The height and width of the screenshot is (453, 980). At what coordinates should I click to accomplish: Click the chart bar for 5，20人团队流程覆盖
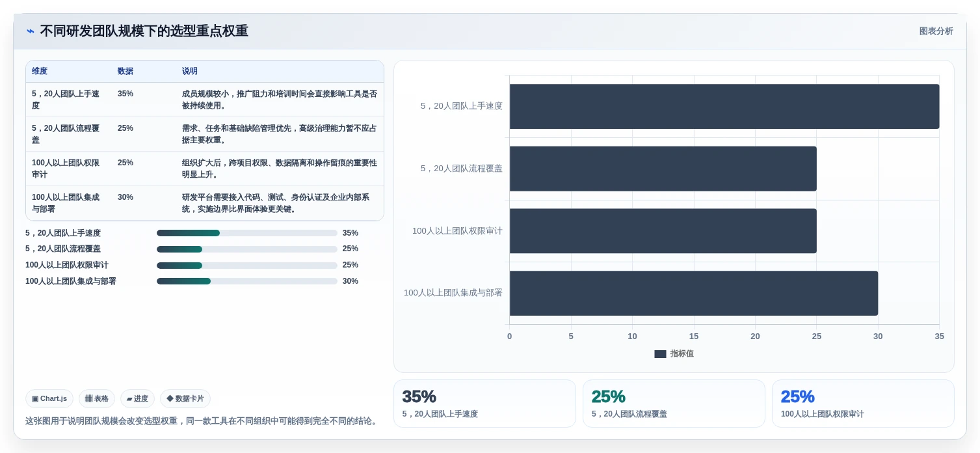[x=663, y=169]
